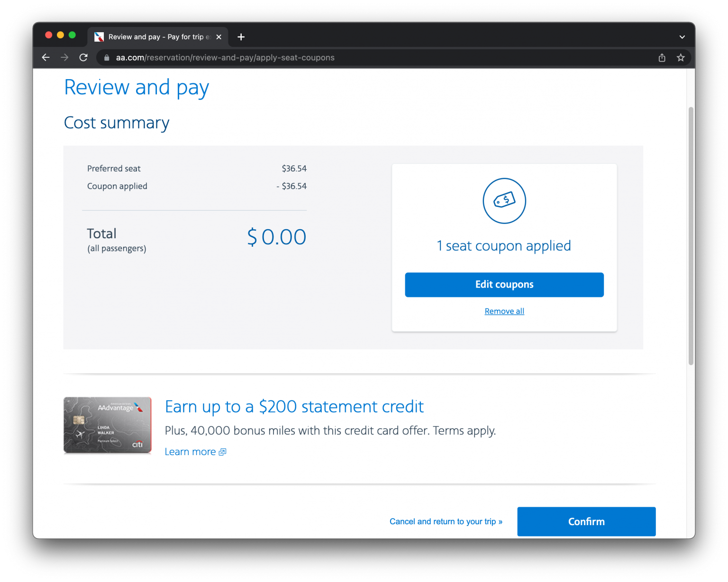Open the browser tab overview chevron
The width and height of the screenshot is (728, 582).
[682, 36]
